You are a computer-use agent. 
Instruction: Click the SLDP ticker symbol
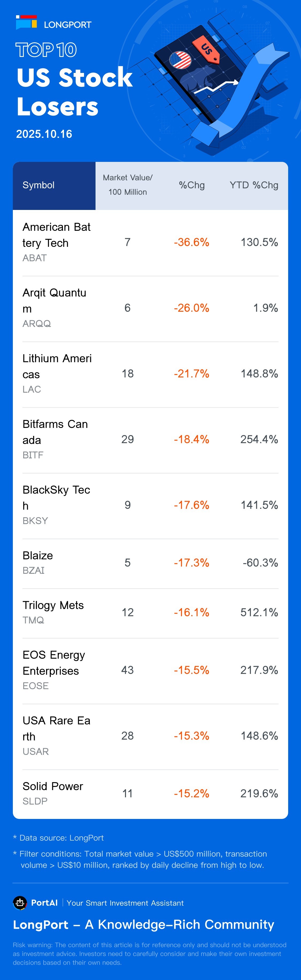35,801
